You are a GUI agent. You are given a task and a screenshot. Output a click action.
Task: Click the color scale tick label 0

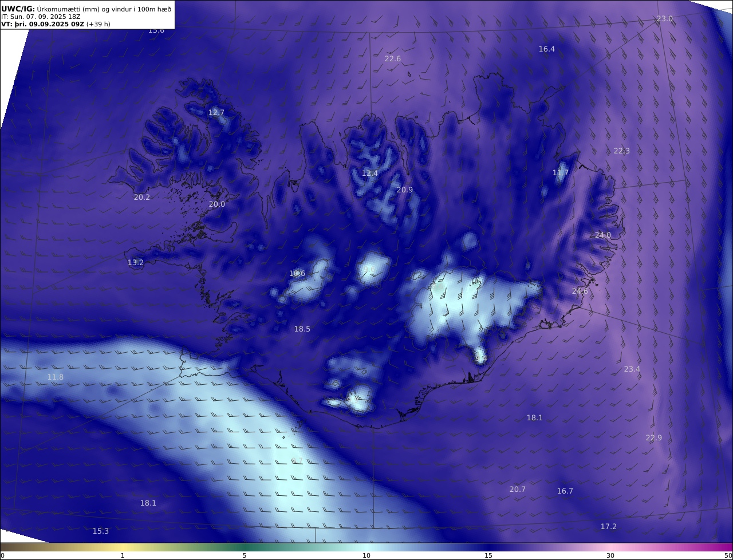click(2, 555)
